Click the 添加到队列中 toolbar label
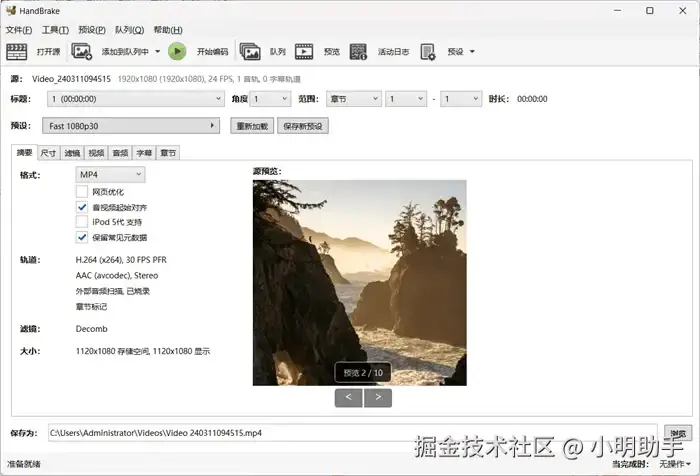 point(125,52)
